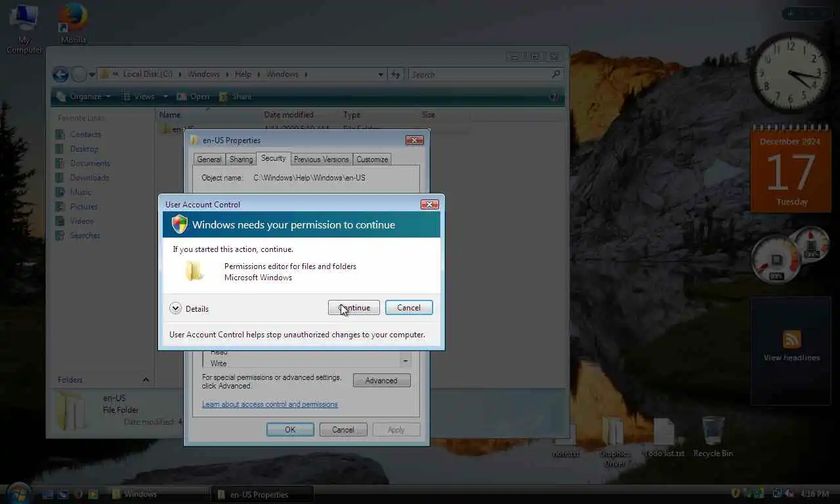This screenshot has width=840, height=504.
Task: Switch to the Sharing tab in Properties
Action: click(241, 159)
